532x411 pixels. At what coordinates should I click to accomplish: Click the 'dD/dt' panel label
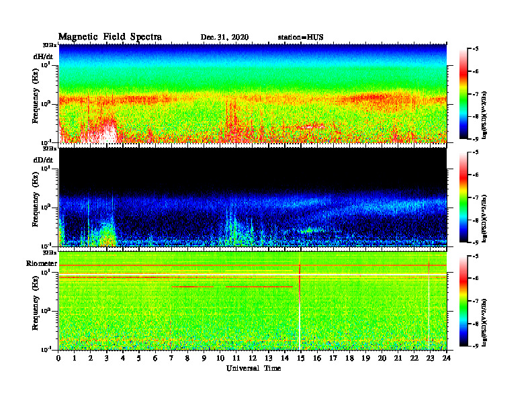click(x=43, y=160)
